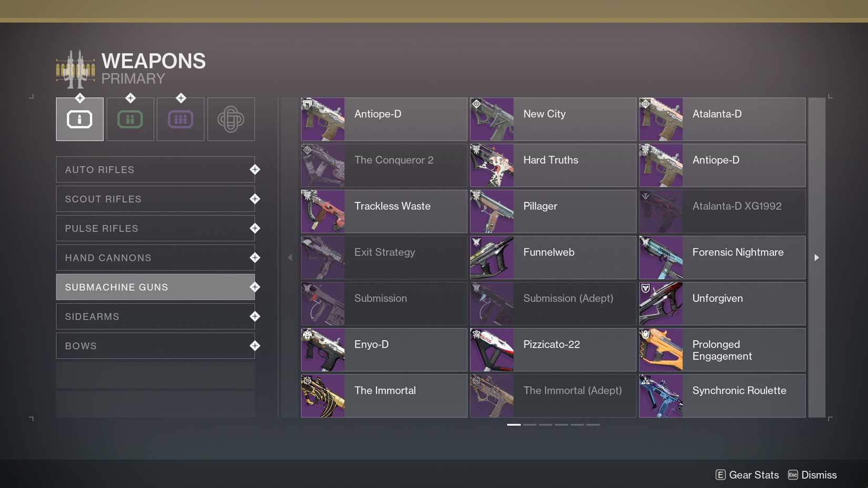Click the Prolonged Engagement weapon icon

click(x=661, y=350)
